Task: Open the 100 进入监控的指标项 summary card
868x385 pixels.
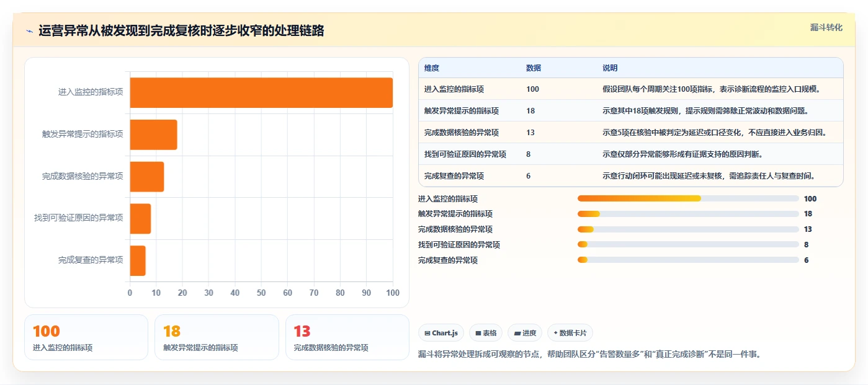Action: 86,337
